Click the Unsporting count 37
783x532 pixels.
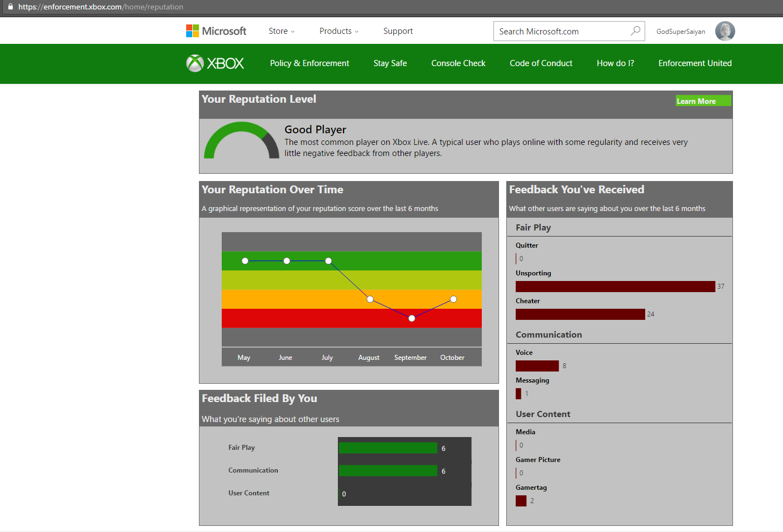721,287
